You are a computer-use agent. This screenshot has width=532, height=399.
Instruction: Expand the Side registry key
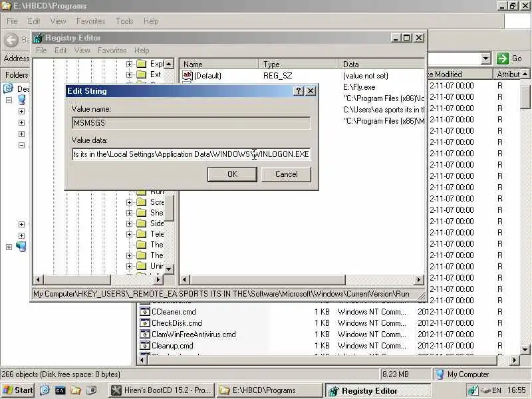129,223
